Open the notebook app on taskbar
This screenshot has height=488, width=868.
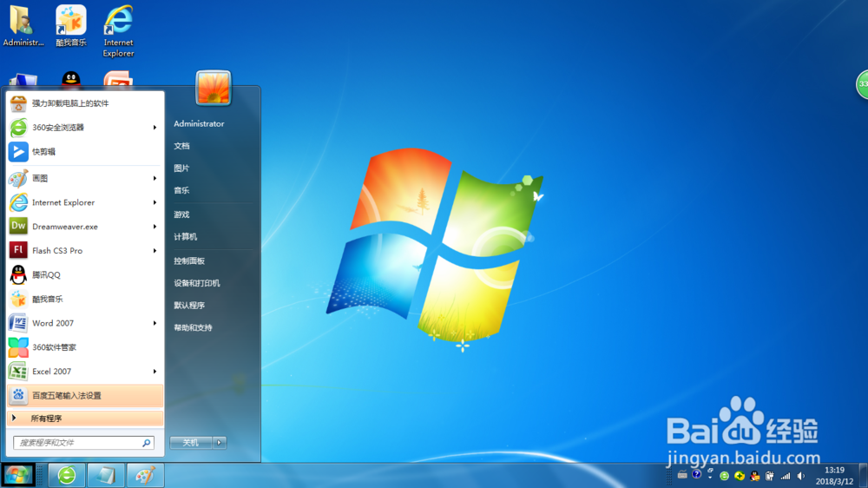coord(105,475)
